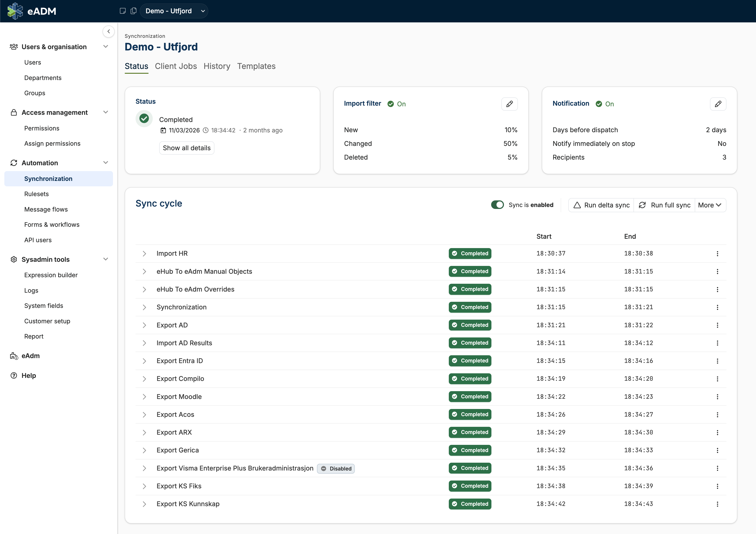Click Show all details button
756x534 pixels.
[187, 148]
